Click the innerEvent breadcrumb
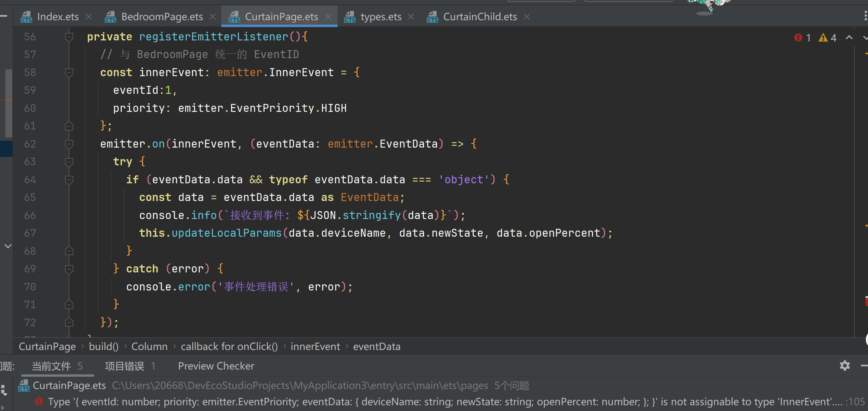868x411 pixels. coord(315,346)
